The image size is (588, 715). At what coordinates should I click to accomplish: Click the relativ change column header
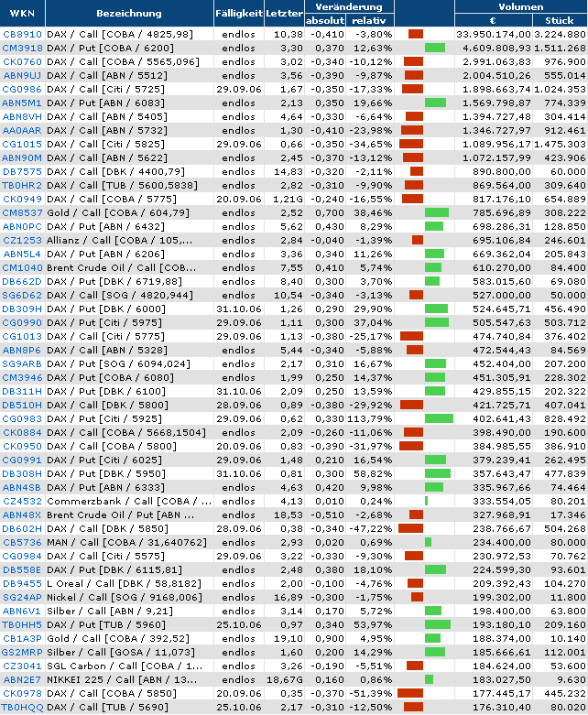[369, 20]
